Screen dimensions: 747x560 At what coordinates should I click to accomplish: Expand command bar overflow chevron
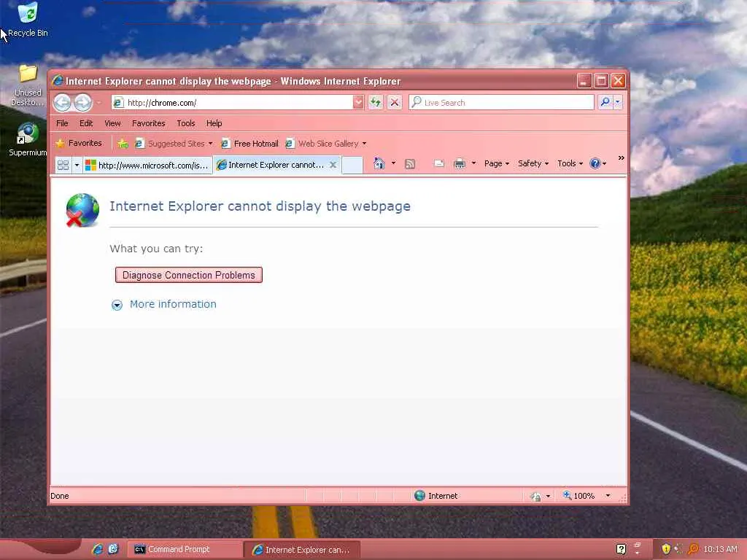point(622,158)
